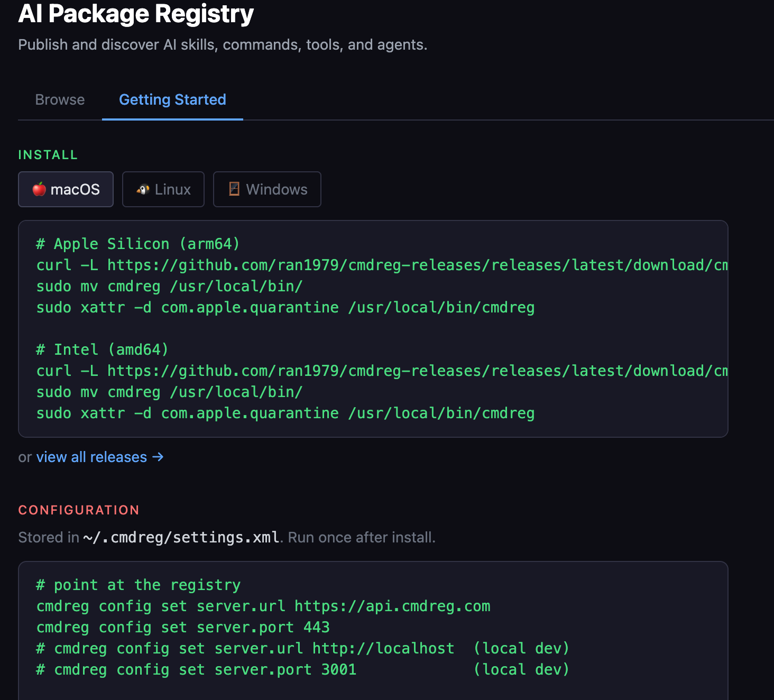Image resolution: width=774 pixels, height=700 pixels.
Task: Click the curl command under Apple Silicon
Action: (x=382, y=265)
